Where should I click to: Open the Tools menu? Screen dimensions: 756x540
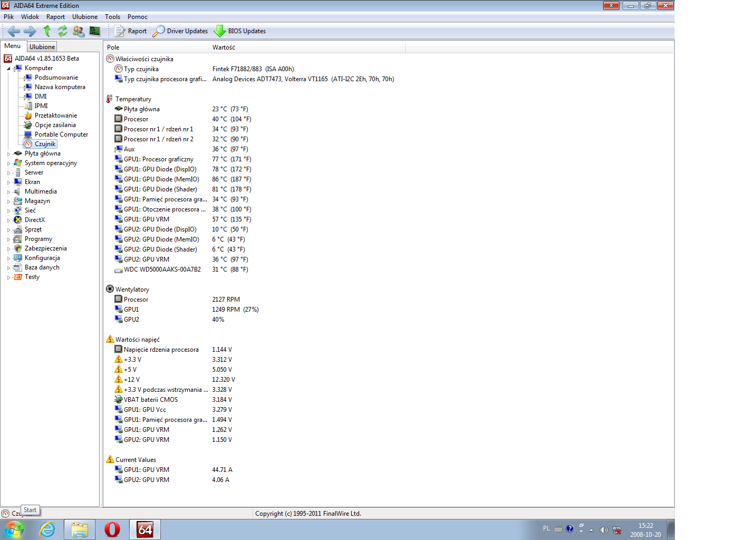point(113,17)
